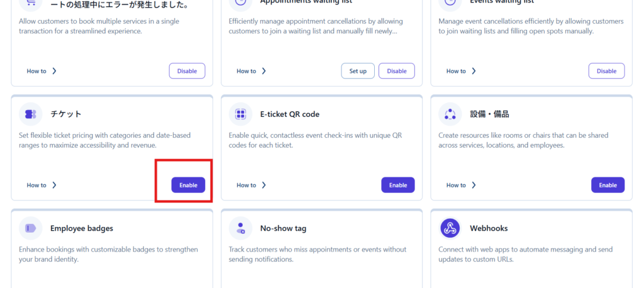Image resolution: width=644 pixels, height=288 pixels.
Task: Enable the チケット feature
Action: (188, 185)
